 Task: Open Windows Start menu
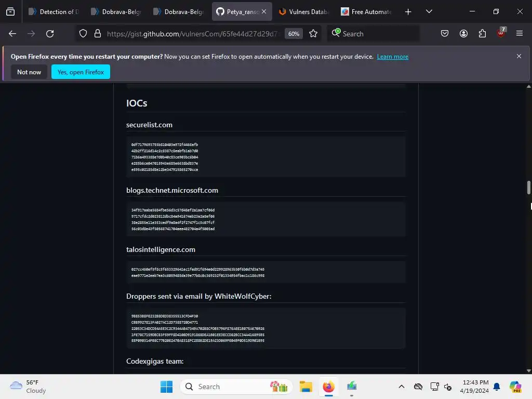pyautogui.click(x=166, y=387)
